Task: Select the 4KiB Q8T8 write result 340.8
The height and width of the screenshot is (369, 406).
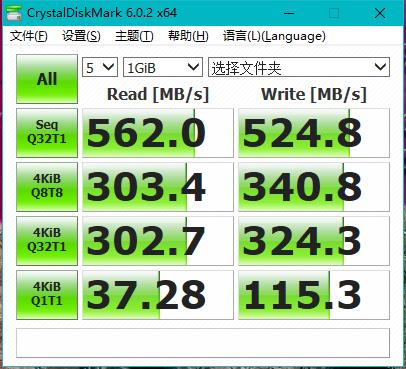Action: click(314, 187)
